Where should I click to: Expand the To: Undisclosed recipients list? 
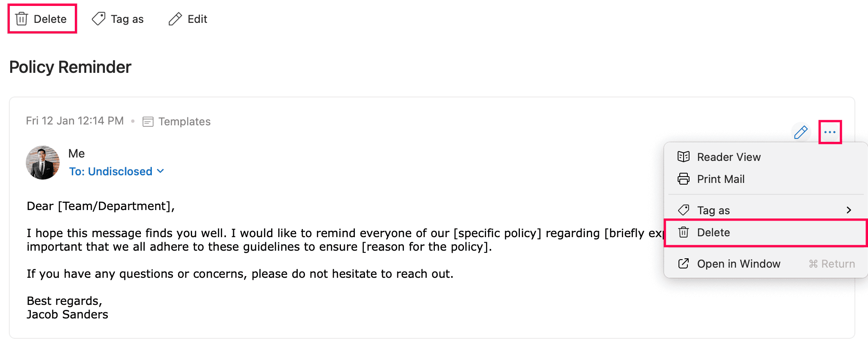[116, 171]
